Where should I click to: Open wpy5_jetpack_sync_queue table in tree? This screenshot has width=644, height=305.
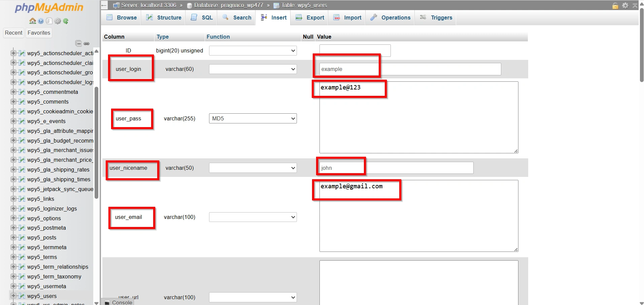[x=60, y=189]
